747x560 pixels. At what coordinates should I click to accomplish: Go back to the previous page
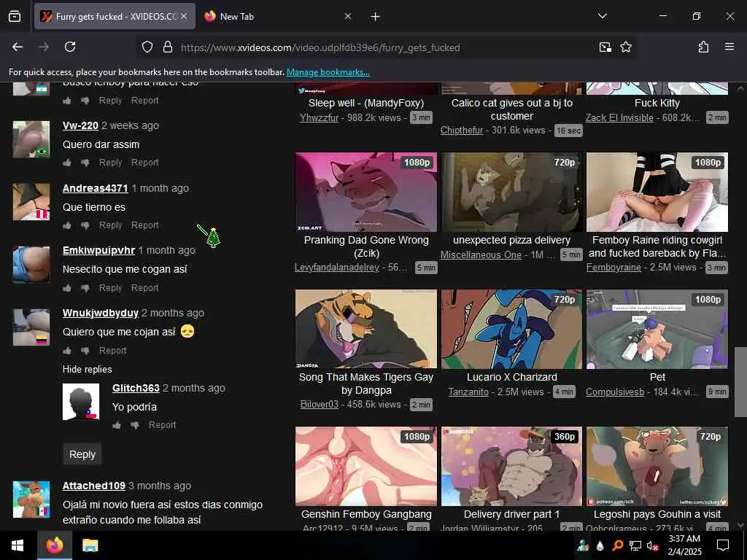point(18,47)
